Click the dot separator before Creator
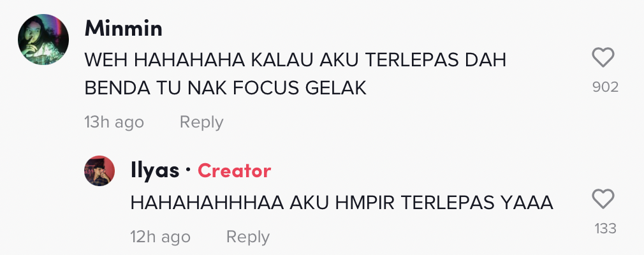Image resolution: width=644 pixels, height=255 pixels. coord(187,170)
